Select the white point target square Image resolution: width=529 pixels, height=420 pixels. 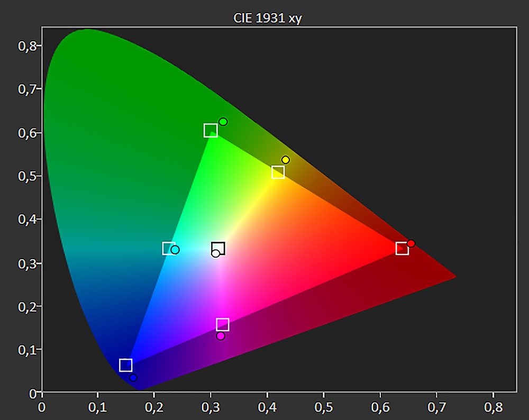(x=219, y=248)
